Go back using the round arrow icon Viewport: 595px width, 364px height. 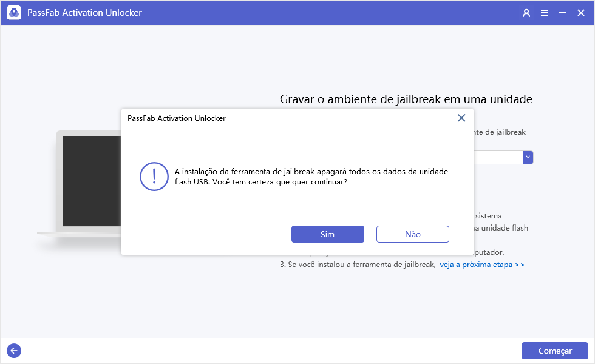[x=13, y=350]
